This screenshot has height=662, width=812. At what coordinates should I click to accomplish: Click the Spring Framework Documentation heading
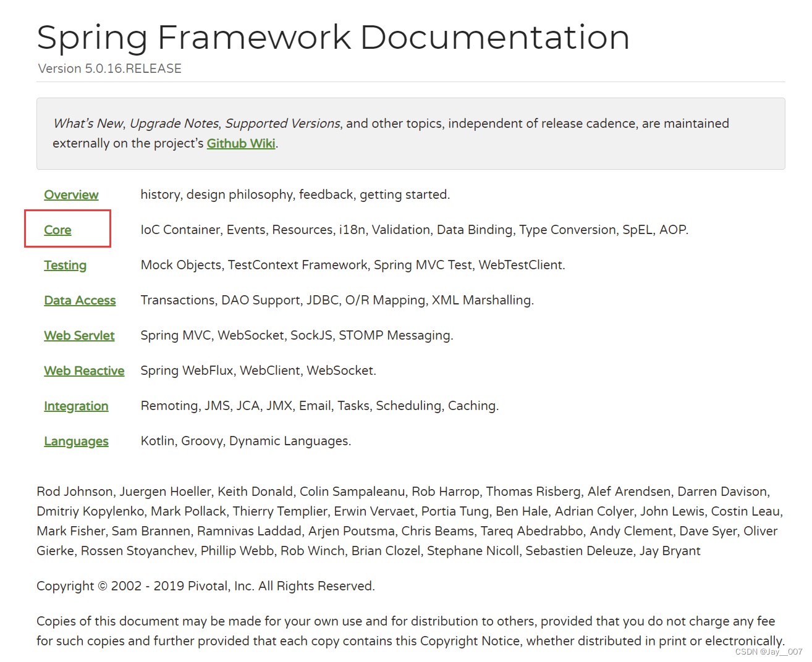pos(333,37)
